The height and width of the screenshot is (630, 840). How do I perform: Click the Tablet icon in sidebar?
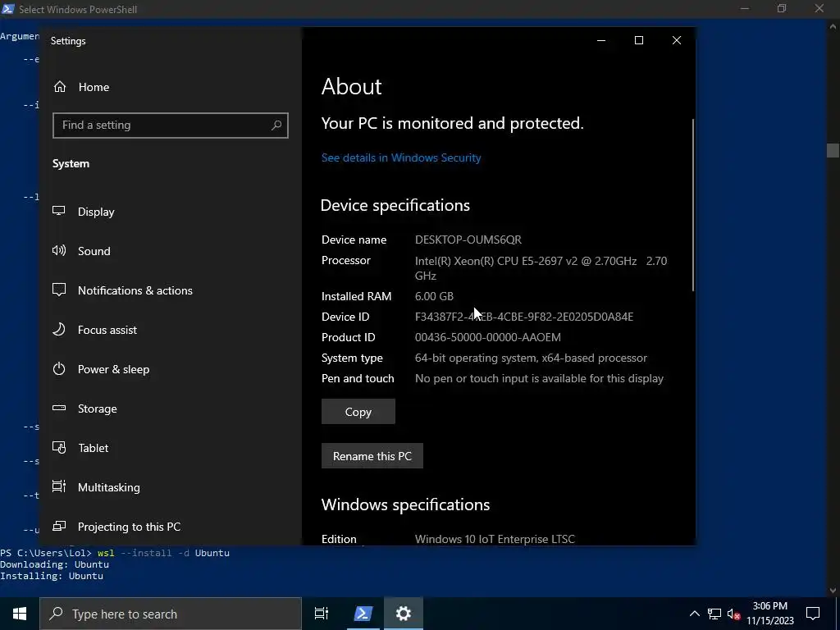pos(59,447)
